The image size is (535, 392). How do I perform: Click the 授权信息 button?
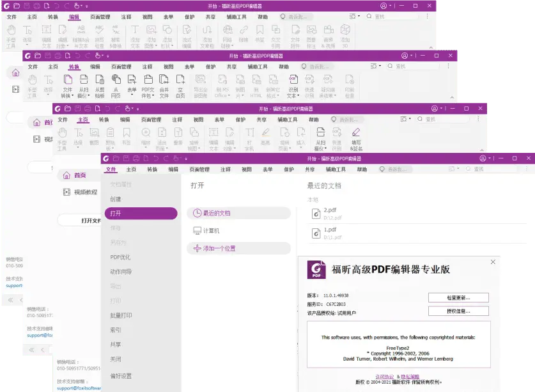pos(458,311)
